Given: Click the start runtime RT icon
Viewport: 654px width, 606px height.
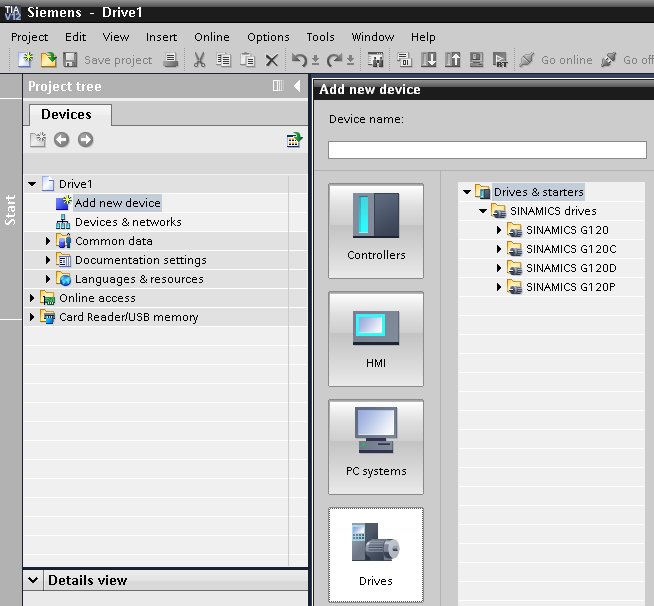Looking at the screenshot, I should pos(500,60).
